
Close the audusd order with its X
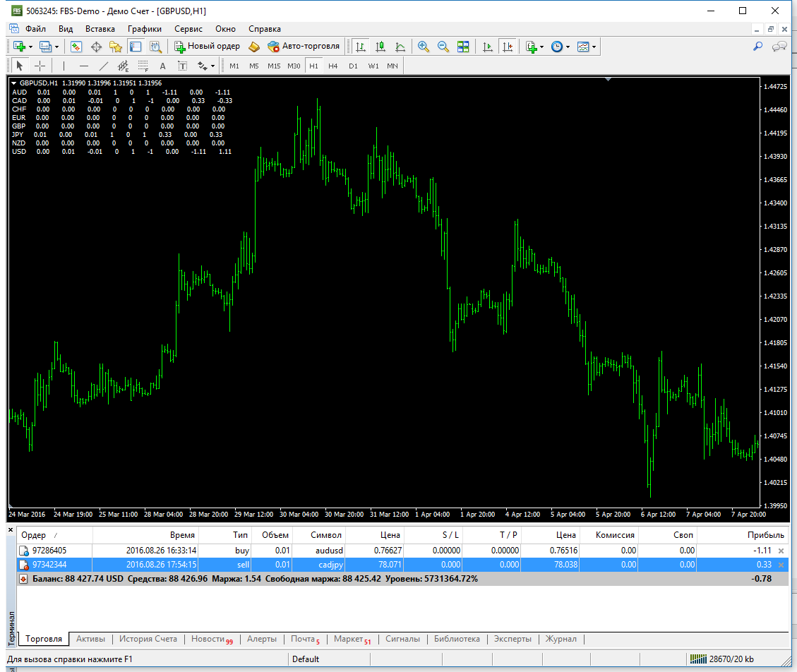coord(781,551)
